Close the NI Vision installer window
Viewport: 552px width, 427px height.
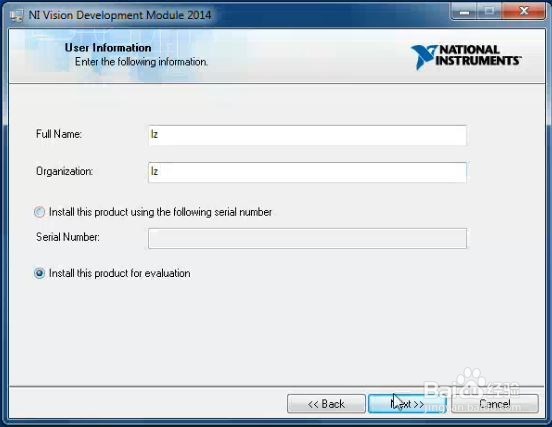pos(524,12)
